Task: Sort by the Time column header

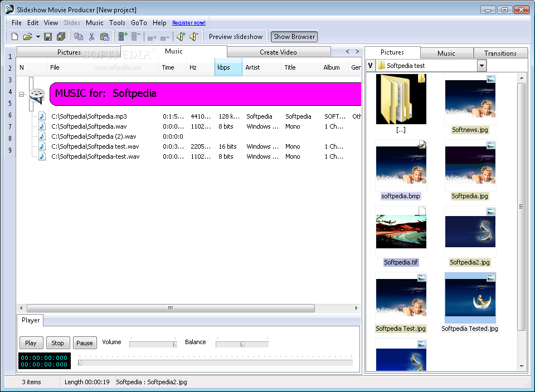Action: 172,67
